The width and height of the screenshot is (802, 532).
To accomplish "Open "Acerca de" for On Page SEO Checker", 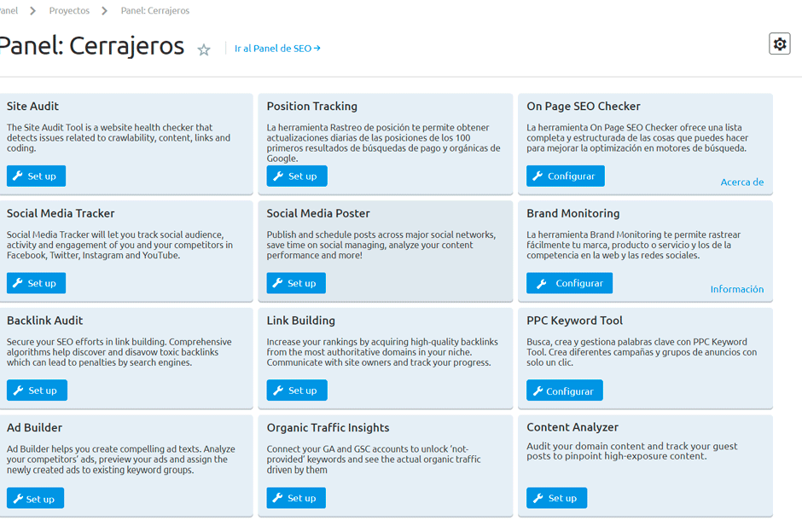I will 741,182.
